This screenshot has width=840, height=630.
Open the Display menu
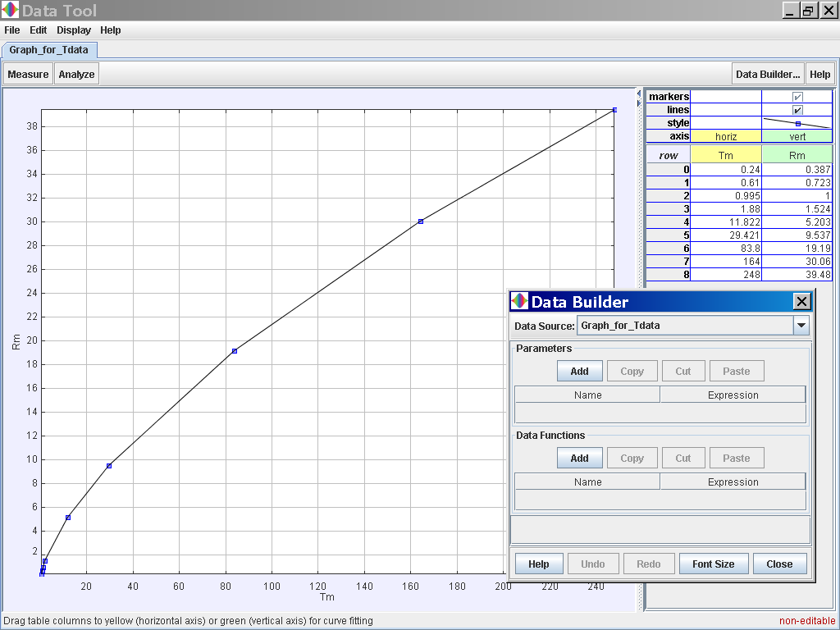coord(74,30)
